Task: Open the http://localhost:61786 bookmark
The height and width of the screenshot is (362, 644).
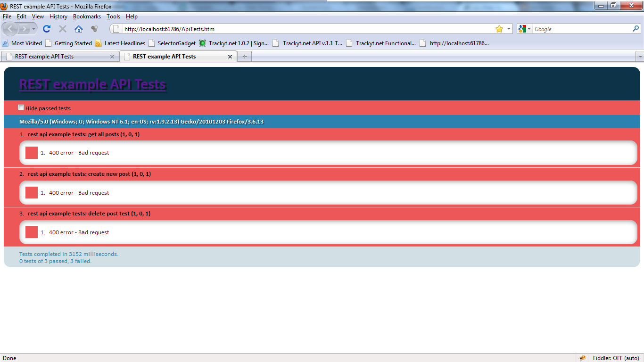Action: (454, 43)
